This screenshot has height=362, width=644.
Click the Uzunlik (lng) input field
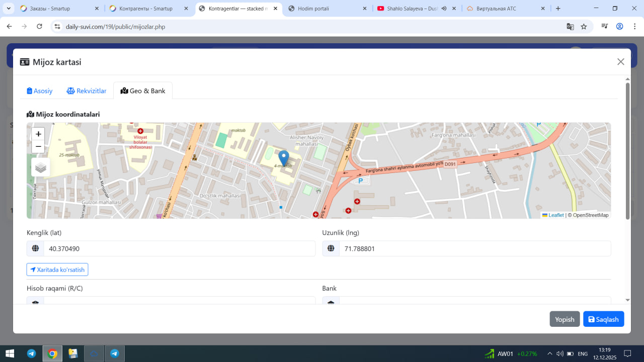474,248
